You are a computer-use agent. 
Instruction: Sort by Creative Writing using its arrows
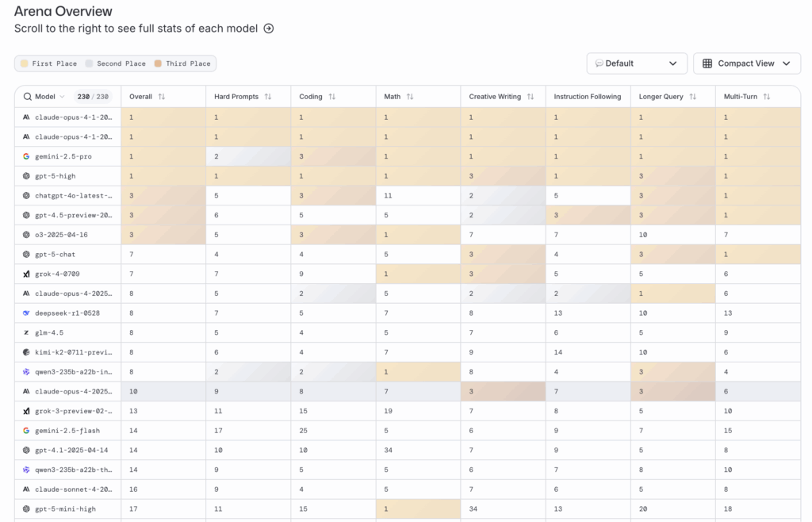point(530,97)
